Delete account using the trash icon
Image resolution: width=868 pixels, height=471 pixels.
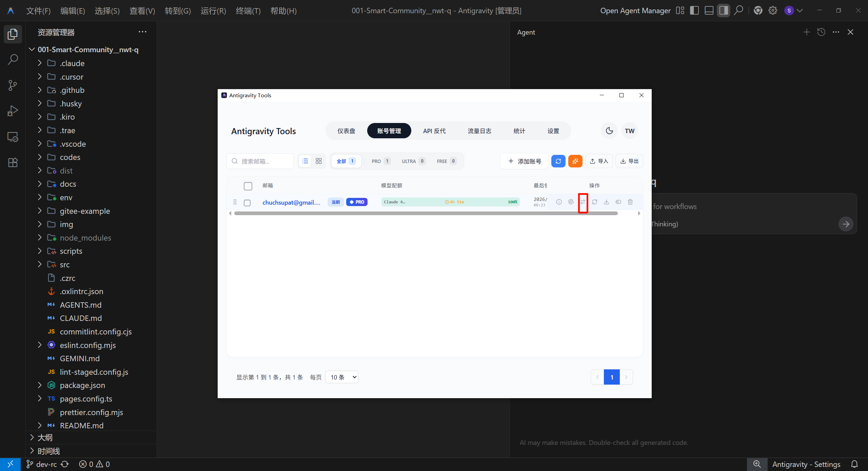pyautogui.click(x=630, y=202)
